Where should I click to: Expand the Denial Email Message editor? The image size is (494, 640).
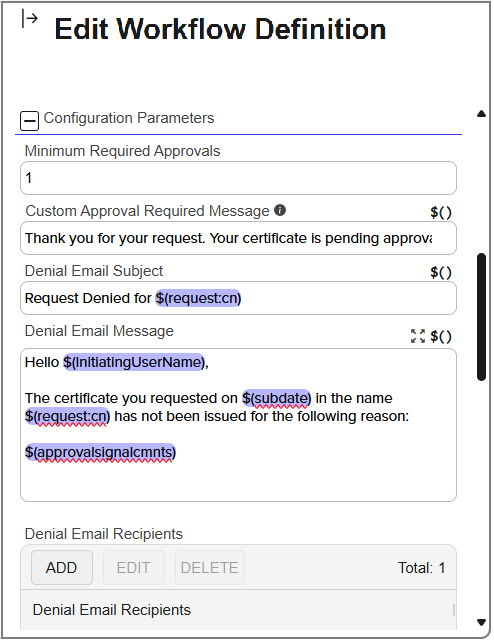click(418, 336)
